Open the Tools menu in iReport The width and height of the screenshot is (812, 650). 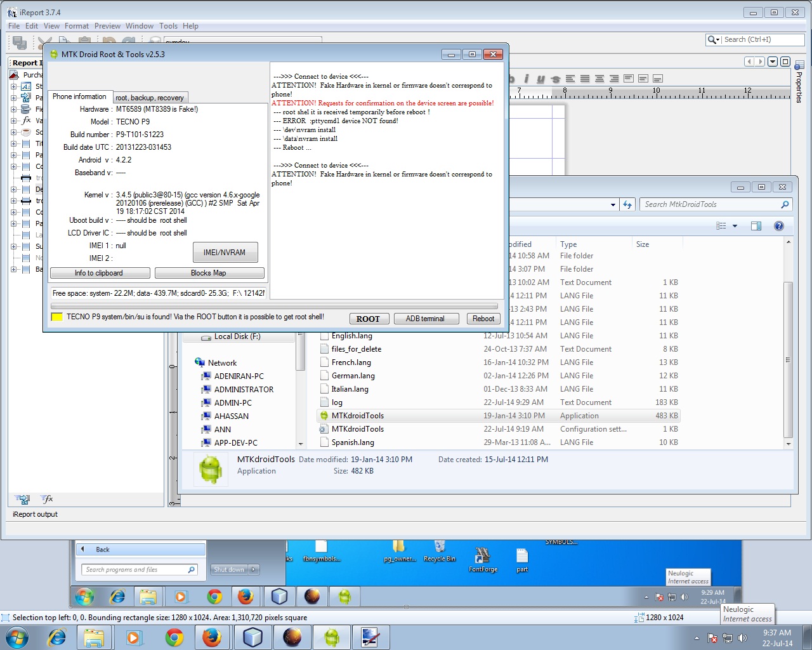(x=168, y=26)
